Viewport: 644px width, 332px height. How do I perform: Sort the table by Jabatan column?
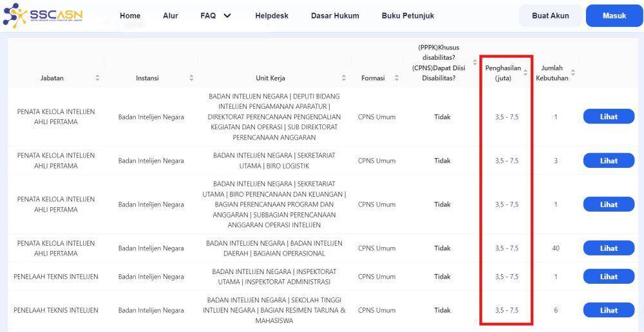click(97, 78)
